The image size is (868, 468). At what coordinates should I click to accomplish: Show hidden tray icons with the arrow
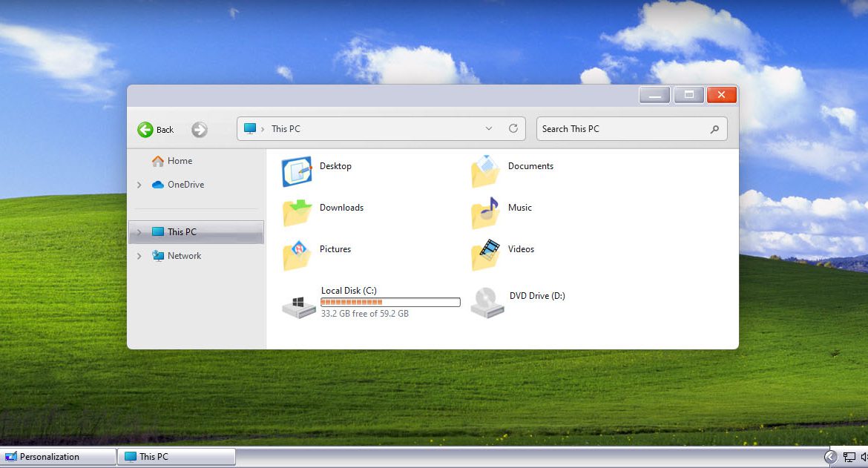click(831, 457)
